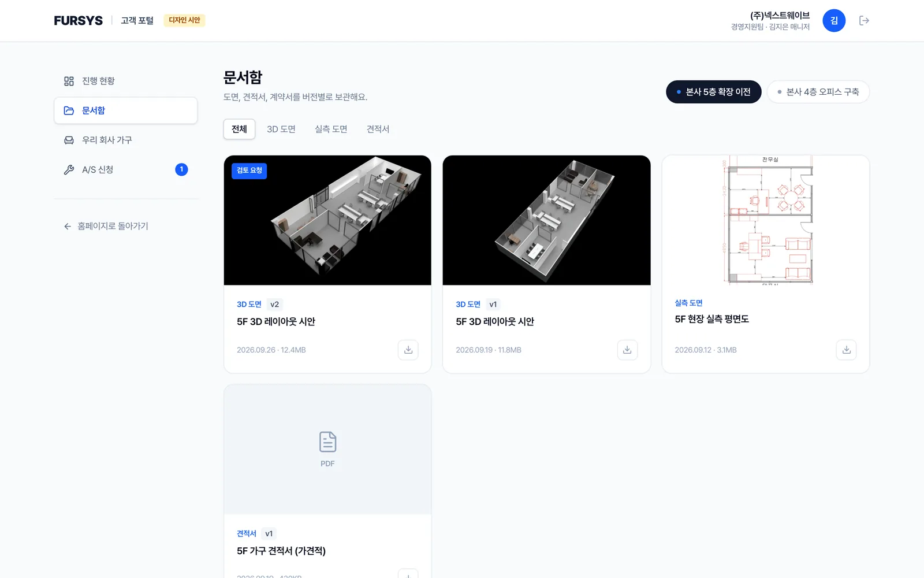Select project 본사 4층 오피스 구축
Screen dimensions: 924x578
[818, 92]
